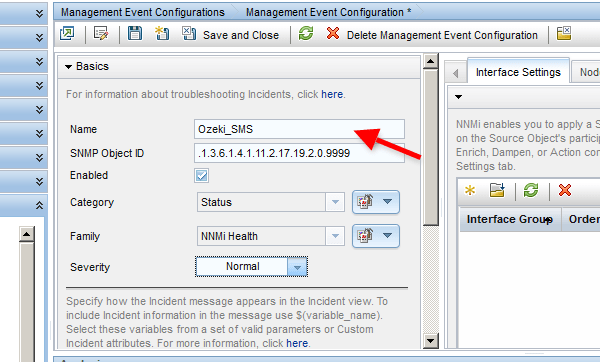The height and width of the screenshot is (362, 600).
Task: Expand the third sidebar workspace panel
Action: coord(39,62)
